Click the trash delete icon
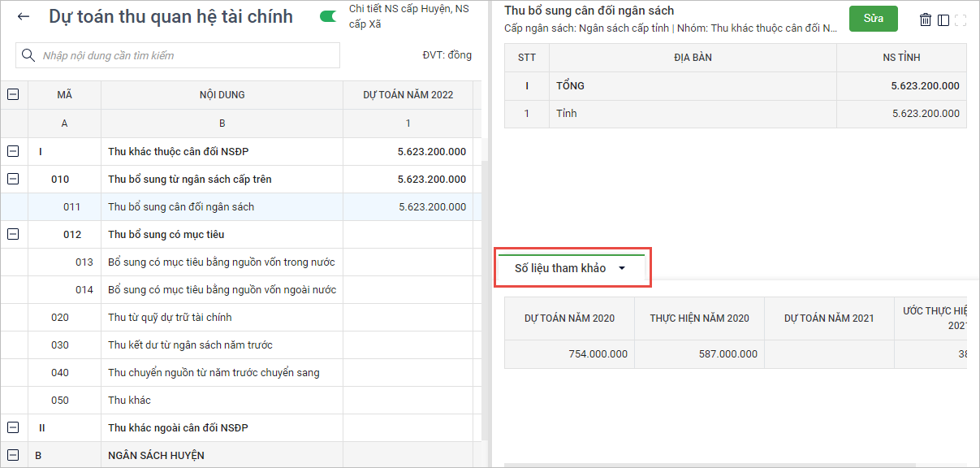Viewport: 980px width, 468px height. click(926, 19)
